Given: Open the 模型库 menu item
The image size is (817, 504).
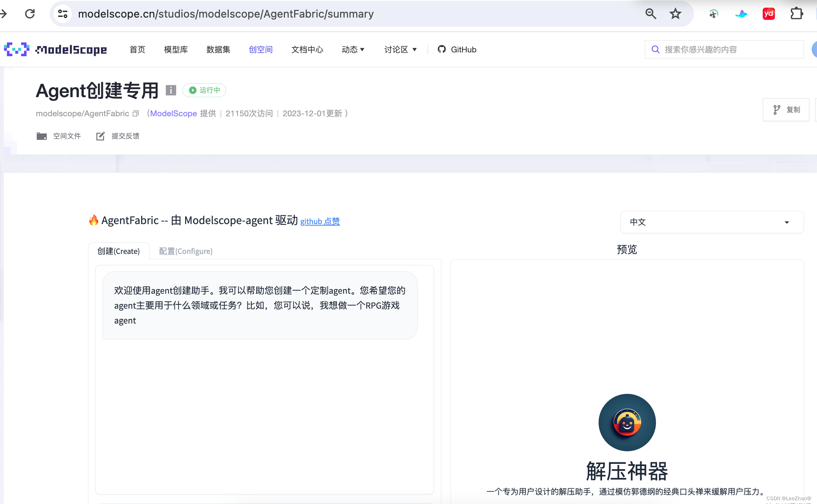Looking at the screenshot, I should (x=176, y=50).
